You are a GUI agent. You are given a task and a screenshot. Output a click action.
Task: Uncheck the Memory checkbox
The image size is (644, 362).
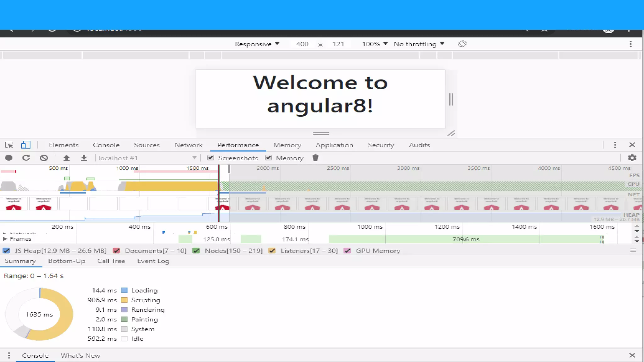269,158
